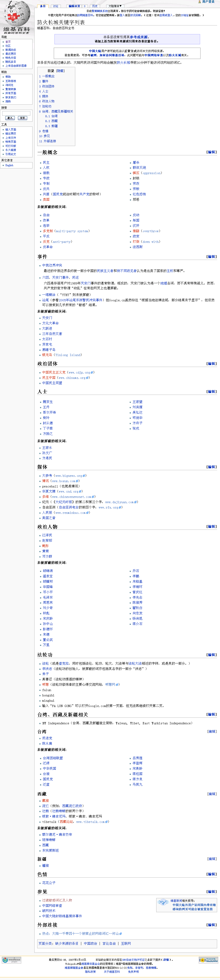Open the 用户登录 user login link
The image size is (220, 980).
click(208, 2)
